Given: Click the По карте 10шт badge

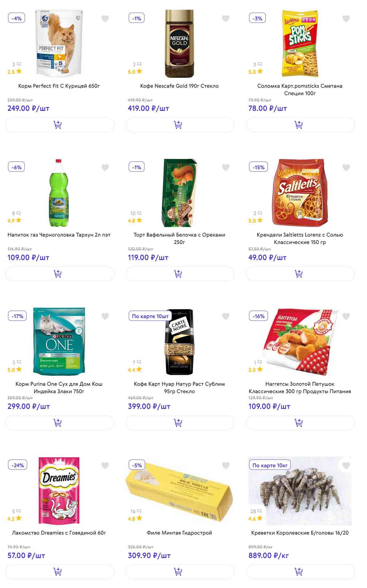Looking at the screenshot, I should [150, 316].
